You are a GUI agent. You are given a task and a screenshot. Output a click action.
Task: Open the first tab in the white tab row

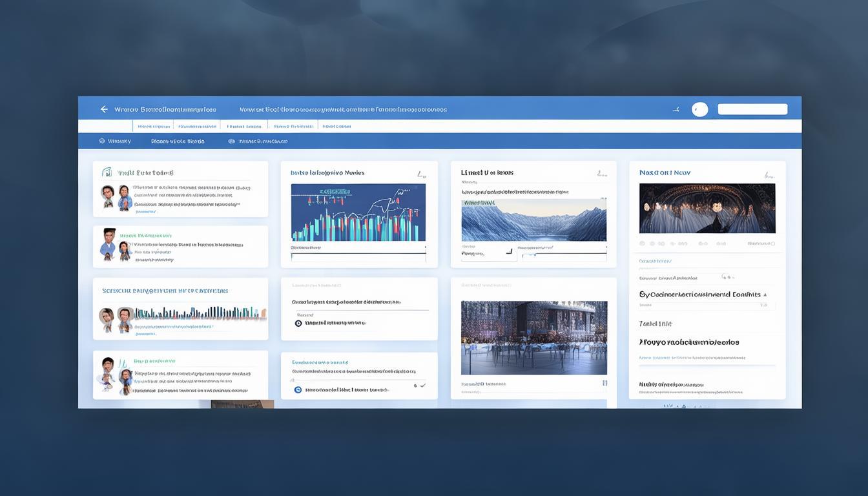[153, 127]
